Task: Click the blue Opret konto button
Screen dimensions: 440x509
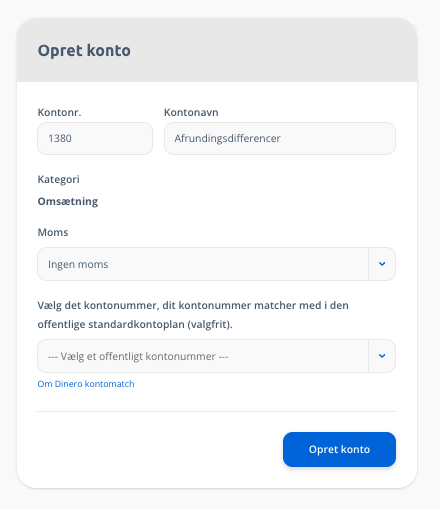Action: 339,449
